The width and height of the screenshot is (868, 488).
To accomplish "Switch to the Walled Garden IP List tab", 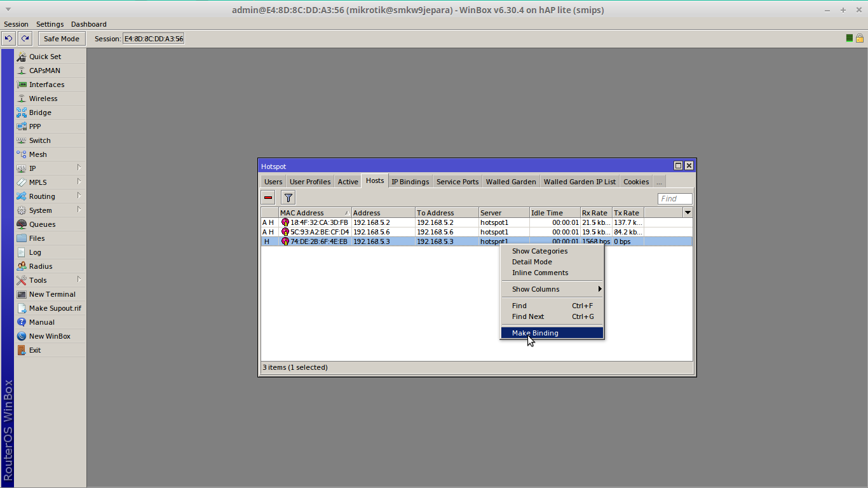I will (580, 182).
